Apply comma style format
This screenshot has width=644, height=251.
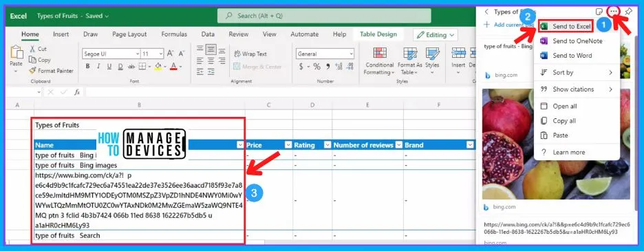(328, 67)
